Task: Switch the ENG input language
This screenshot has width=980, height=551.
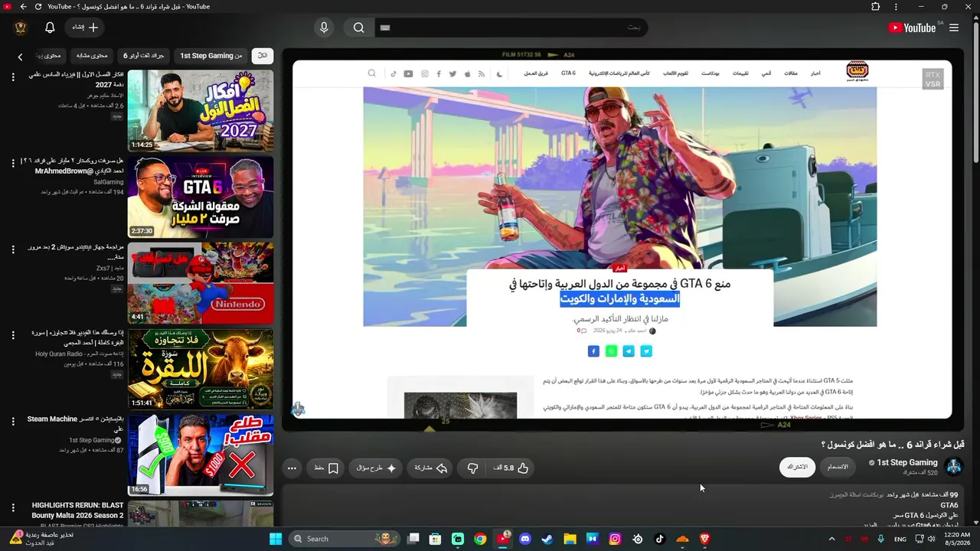Action: pyautogui.click(x=900, y=539)
